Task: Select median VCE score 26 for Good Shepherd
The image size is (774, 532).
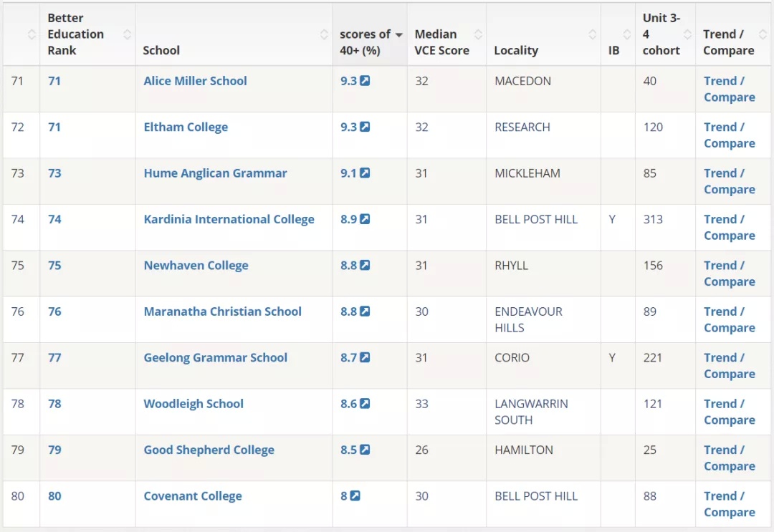Action: pos(421,450)
